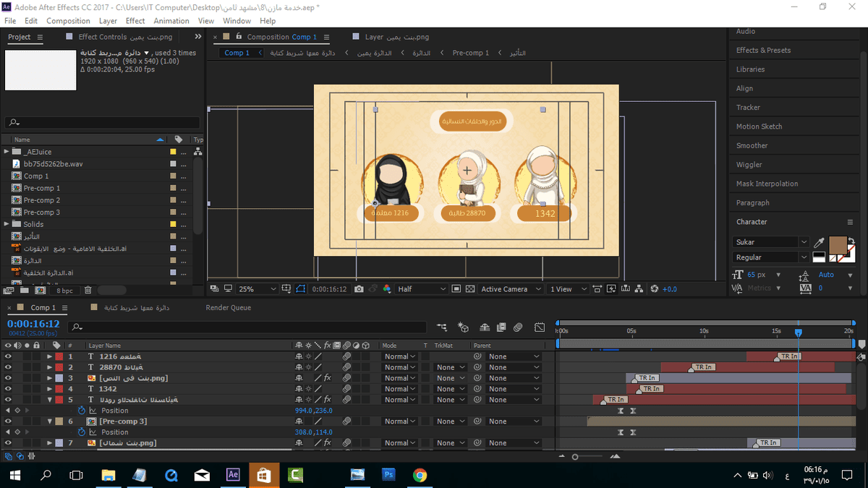The image size is (868, 488).
Task: Open the Active Camera view dropdown
Action: [511, 289]
